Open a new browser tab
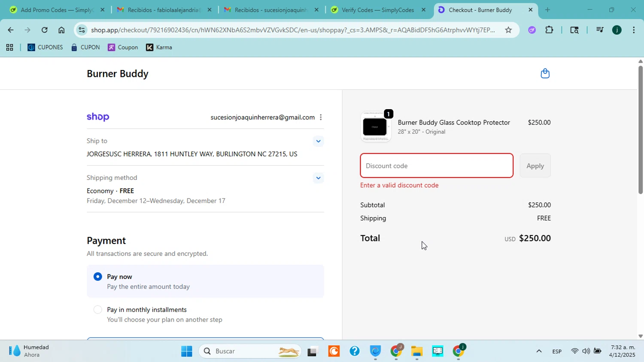The height and width of the screenshot is (362, 644). point(547,9)
